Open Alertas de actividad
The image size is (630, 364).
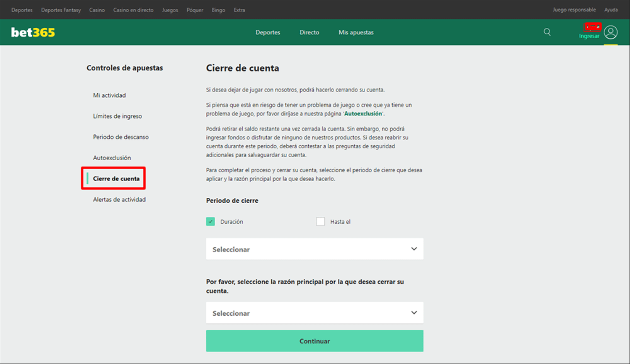click(119, 199)
